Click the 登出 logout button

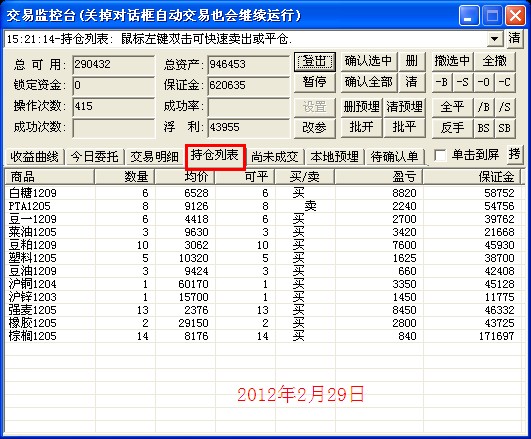(315, 62)
